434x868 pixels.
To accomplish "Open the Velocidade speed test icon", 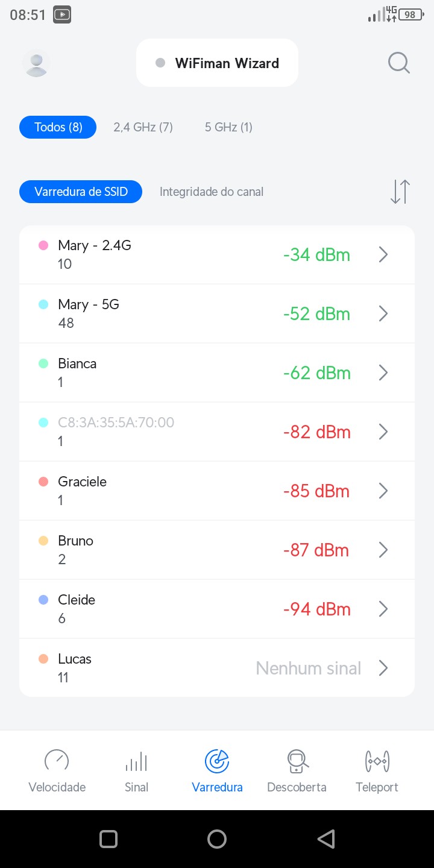I will coord(57,761).
